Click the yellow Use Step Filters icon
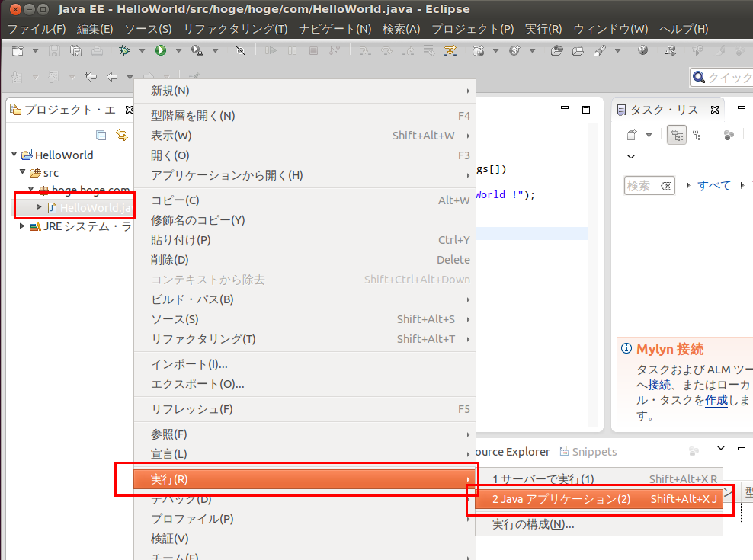 point(450,50)
